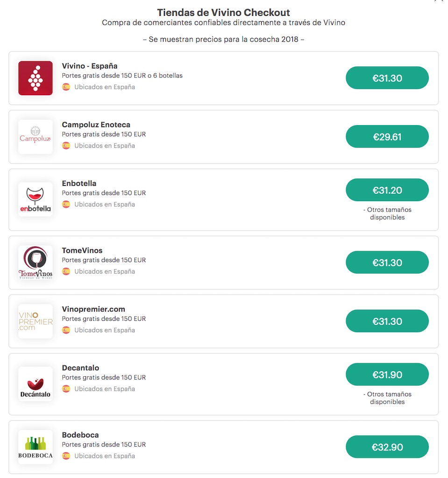Click the TomeVinos store logo
The width and height of the screenshot is (448, 478).
[36, 262]
